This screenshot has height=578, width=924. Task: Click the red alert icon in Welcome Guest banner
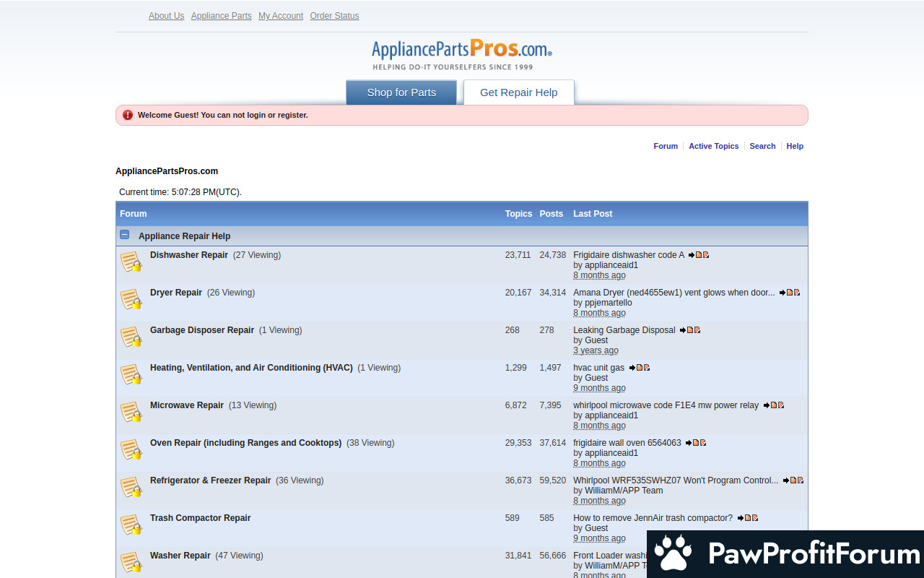[128, 115]
